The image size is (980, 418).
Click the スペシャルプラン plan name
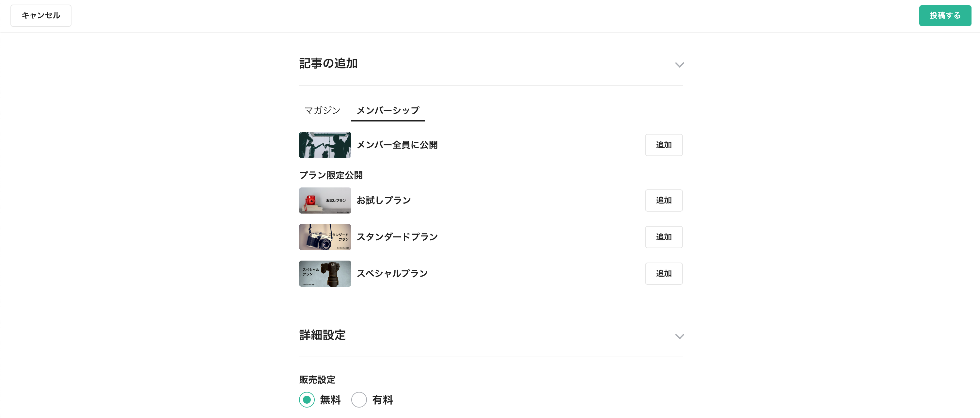(392, 274)
